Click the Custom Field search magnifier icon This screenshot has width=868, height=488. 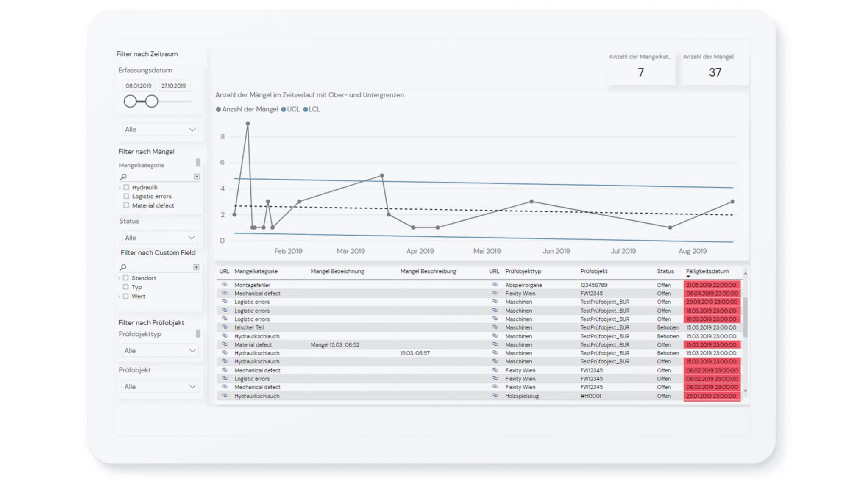123,267
